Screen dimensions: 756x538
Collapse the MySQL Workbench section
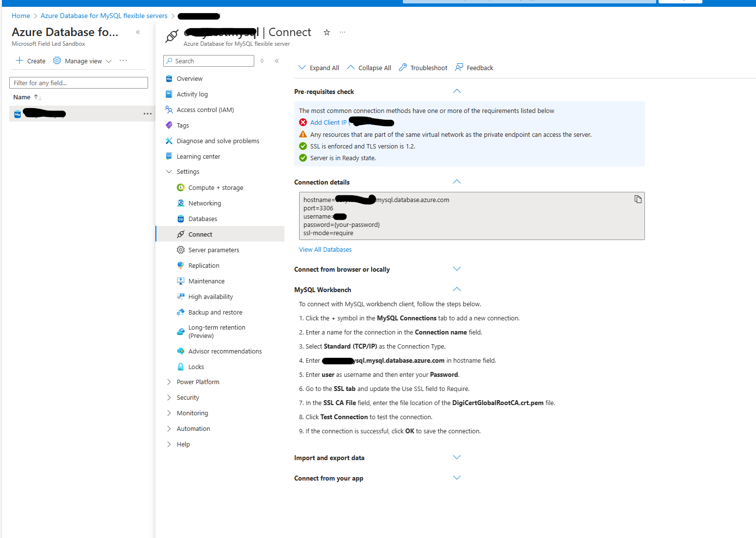click(x=457, y=290)
